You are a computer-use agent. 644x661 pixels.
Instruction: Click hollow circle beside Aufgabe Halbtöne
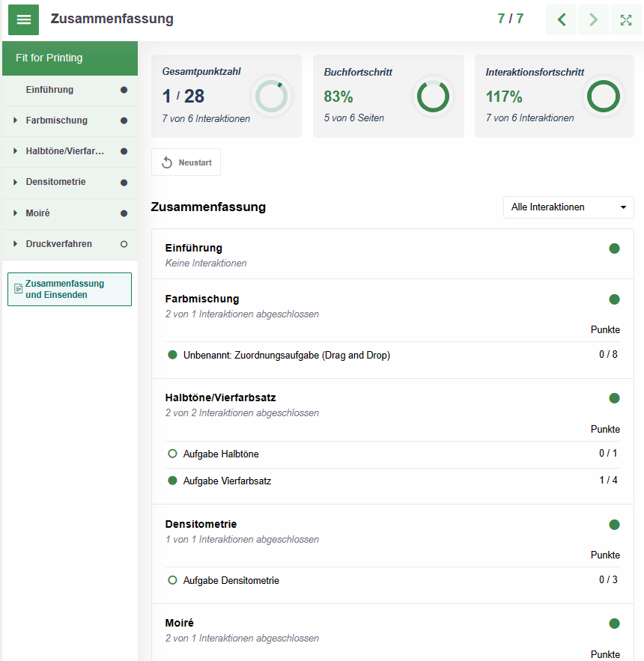[x=172, y=454]
